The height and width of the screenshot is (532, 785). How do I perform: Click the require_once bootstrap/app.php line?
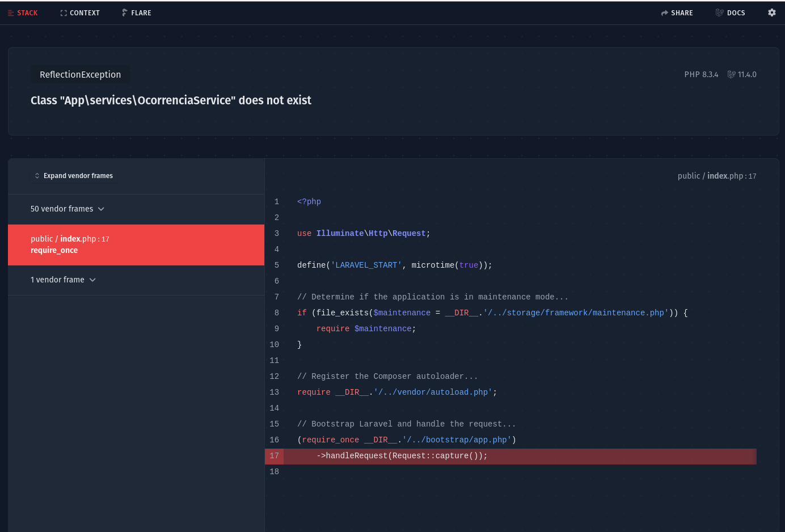[407, 440]
